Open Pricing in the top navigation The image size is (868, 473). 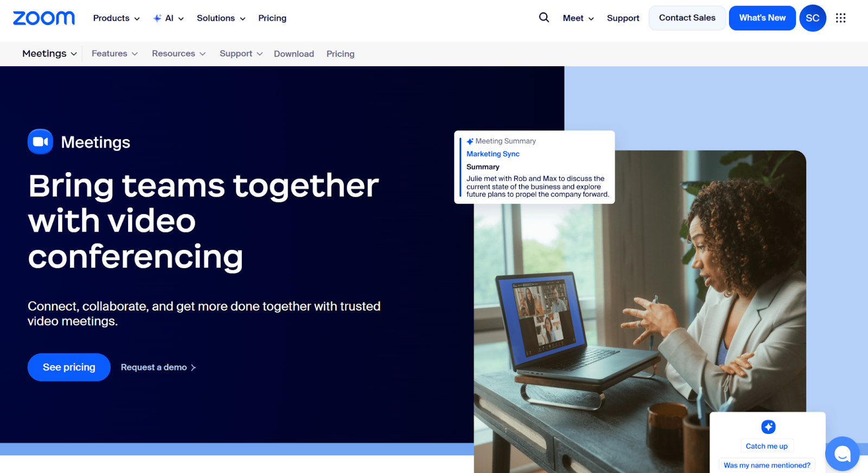click(272, 18)
